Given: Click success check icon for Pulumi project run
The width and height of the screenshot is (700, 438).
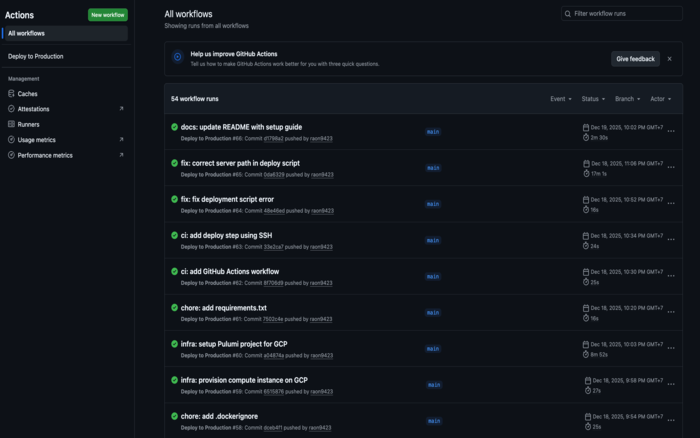Looking at the screenshot, I should tap(175, 344).
